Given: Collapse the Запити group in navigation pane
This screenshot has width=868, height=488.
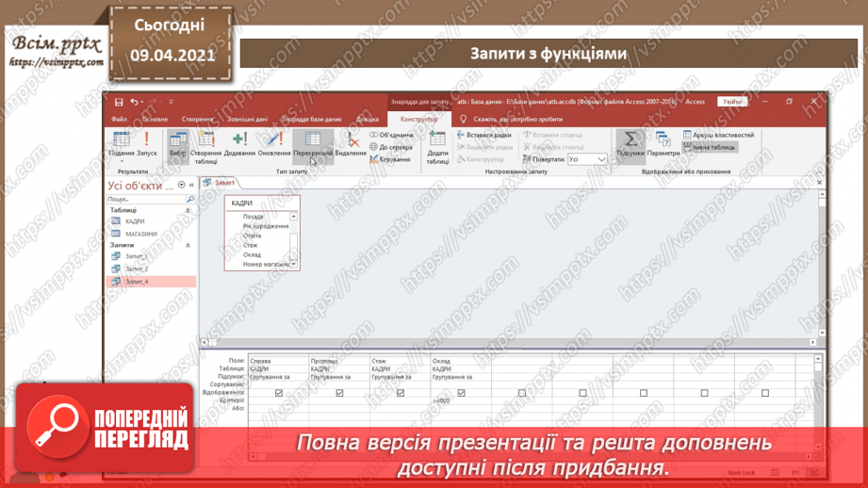Looking at the screenshot, I should click(x=188, y=245).
